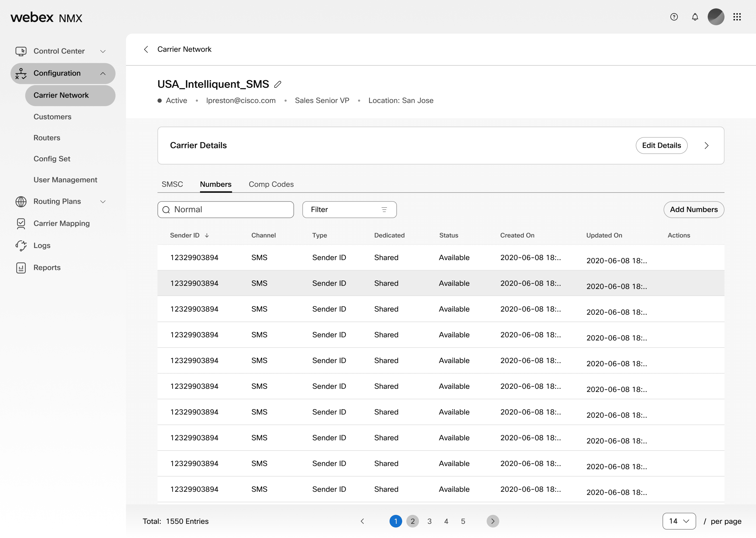The image size is (756, 538).
Task: Open User Management in the sidebar
Action: 65,180
